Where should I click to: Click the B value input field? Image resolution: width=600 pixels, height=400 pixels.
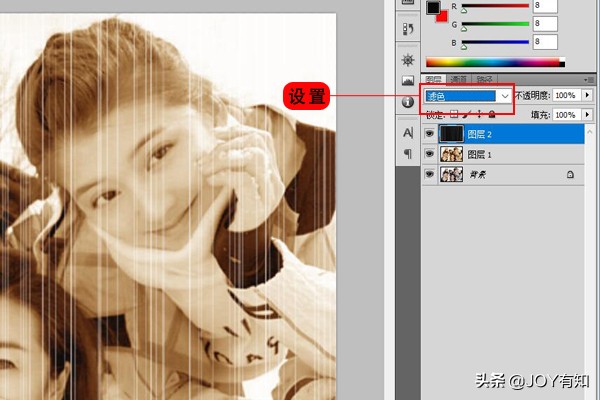[545, 42]
